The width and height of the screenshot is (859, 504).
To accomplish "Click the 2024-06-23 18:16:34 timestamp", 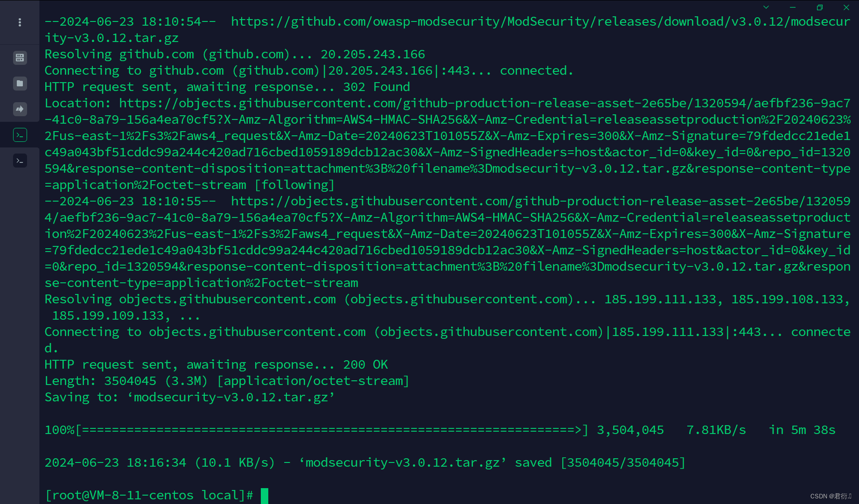I will tap(116, 462).
